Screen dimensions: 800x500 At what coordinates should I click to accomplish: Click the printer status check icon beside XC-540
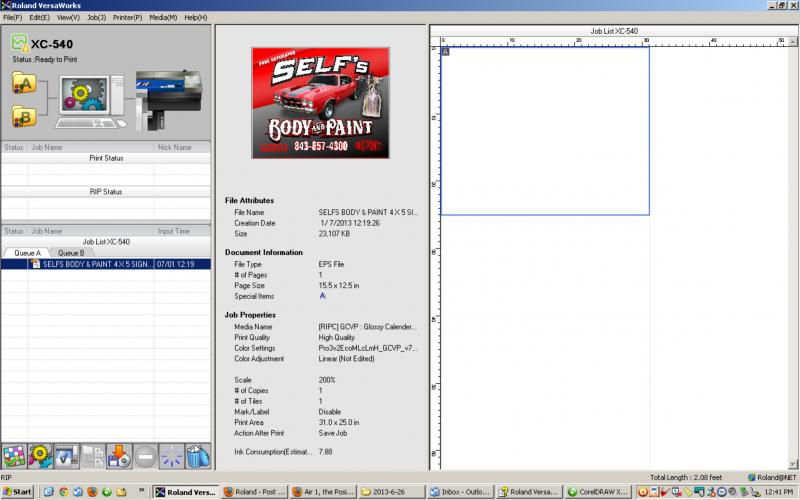[x=19, y=42]
